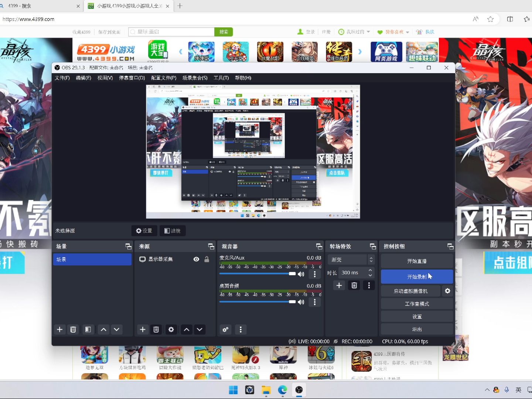Open the 渐变 transition dropdown
532x399 pixels.
click(x=351, y=260)
